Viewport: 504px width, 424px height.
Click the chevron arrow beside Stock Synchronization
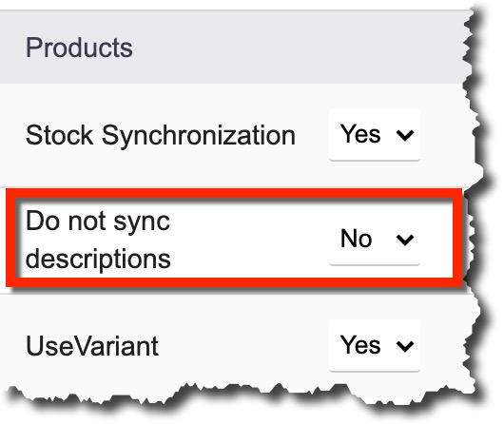405,135
